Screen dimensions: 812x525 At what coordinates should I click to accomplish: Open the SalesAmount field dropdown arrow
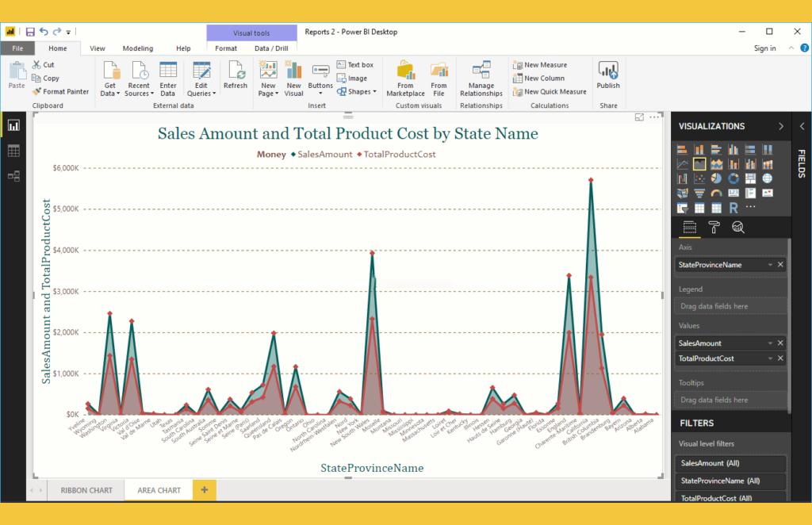tap(770, 343)
